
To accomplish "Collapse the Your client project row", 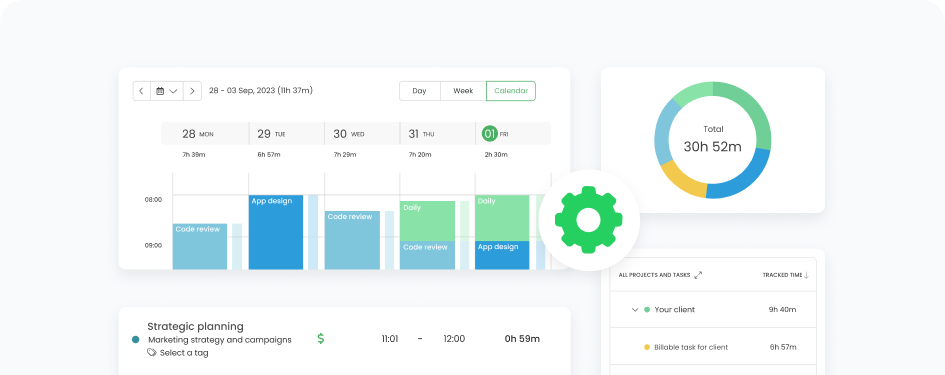I will click(x=635, y=309).
